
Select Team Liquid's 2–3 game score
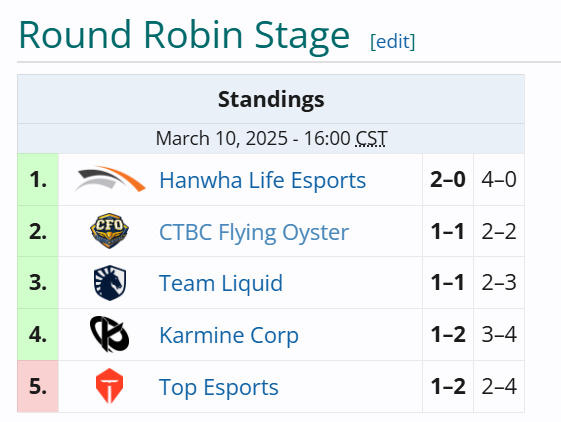(x=499, y=283)
